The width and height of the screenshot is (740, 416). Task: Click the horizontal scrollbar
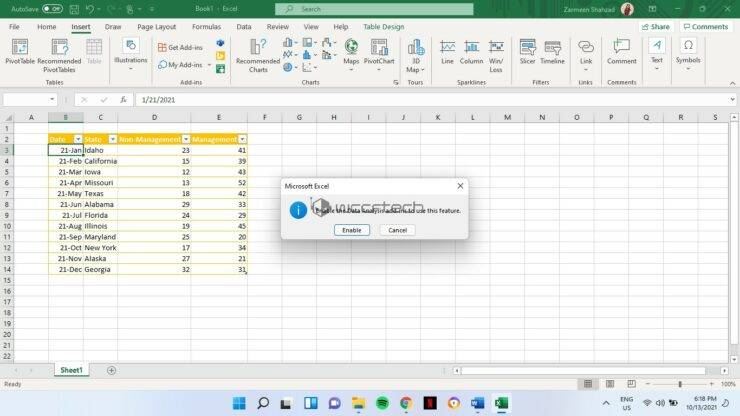[583, 371]
